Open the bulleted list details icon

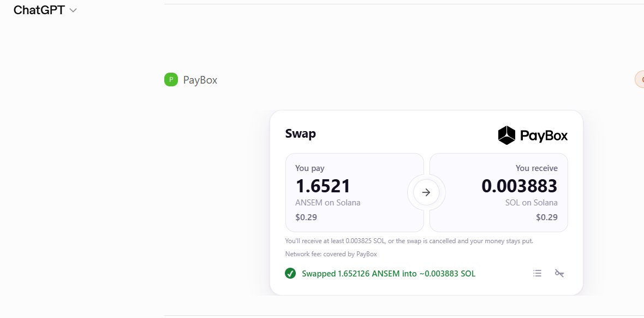pyautogui.click(x=537, y=273)
